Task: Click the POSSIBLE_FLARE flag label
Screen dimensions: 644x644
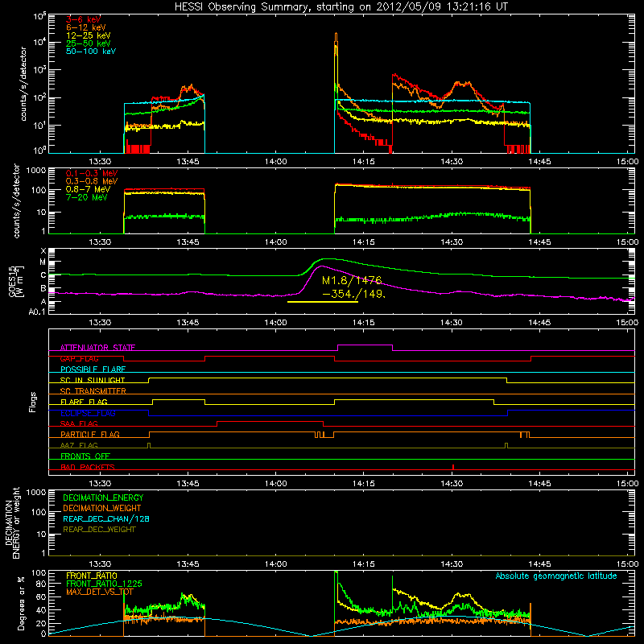Action: tap(93, 369)
